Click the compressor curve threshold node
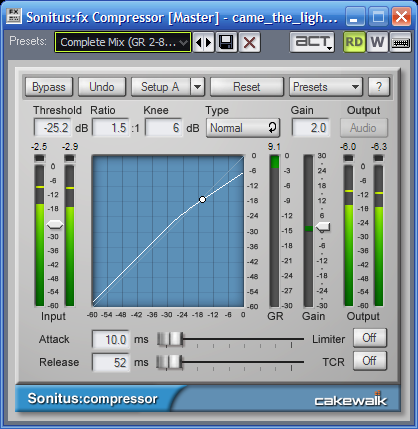This screenshot has height=429, width=418. click(x=202, y=199)
